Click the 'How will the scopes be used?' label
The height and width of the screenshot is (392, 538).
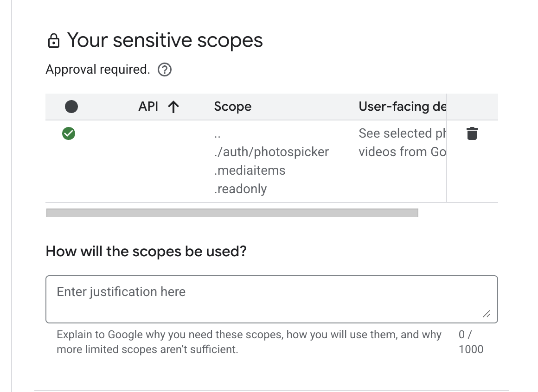[x=146, y=252]
